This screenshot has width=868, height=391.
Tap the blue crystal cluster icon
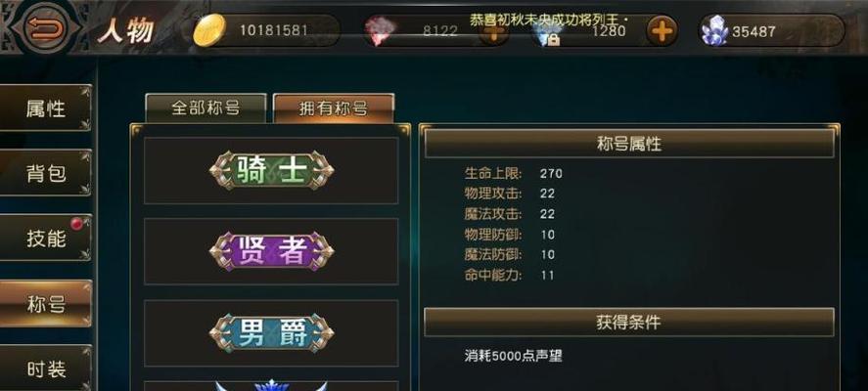pos(714,31)
